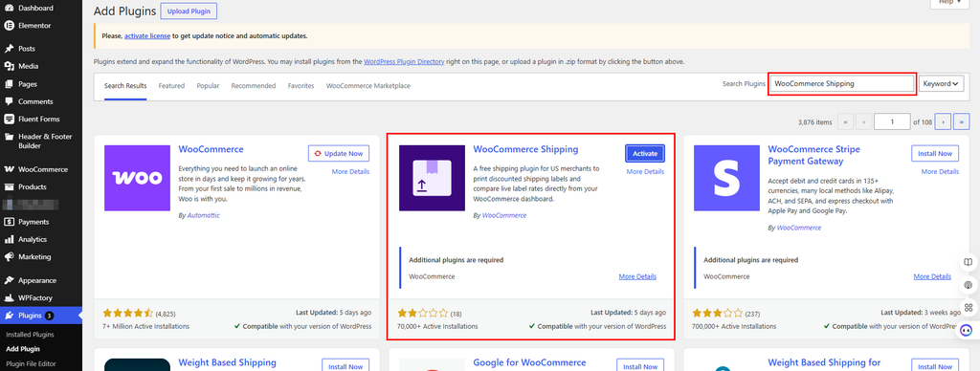Click More Details in Shipping required plugins
The image size is (980, 371).
[x=637, y=276]
